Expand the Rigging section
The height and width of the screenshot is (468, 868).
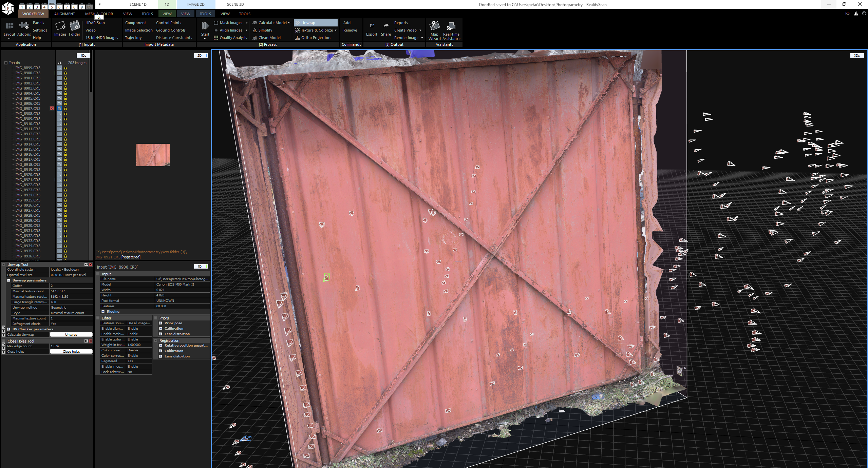(103, 312)
